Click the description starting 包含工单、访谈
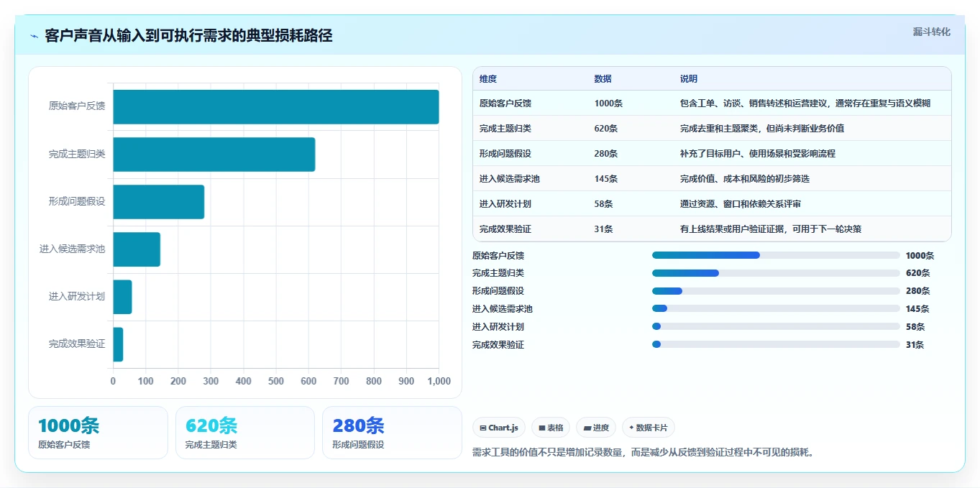Viewport: 980px width, 488px height. pos(805,103)
